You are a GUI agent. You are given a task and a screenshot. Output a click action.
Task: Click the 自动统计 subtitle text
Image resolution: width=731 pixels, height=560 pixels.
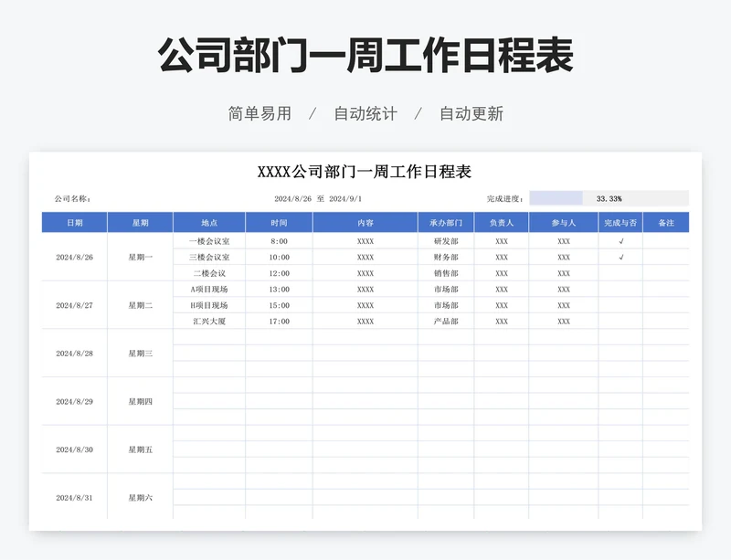(x=365, y=113)
